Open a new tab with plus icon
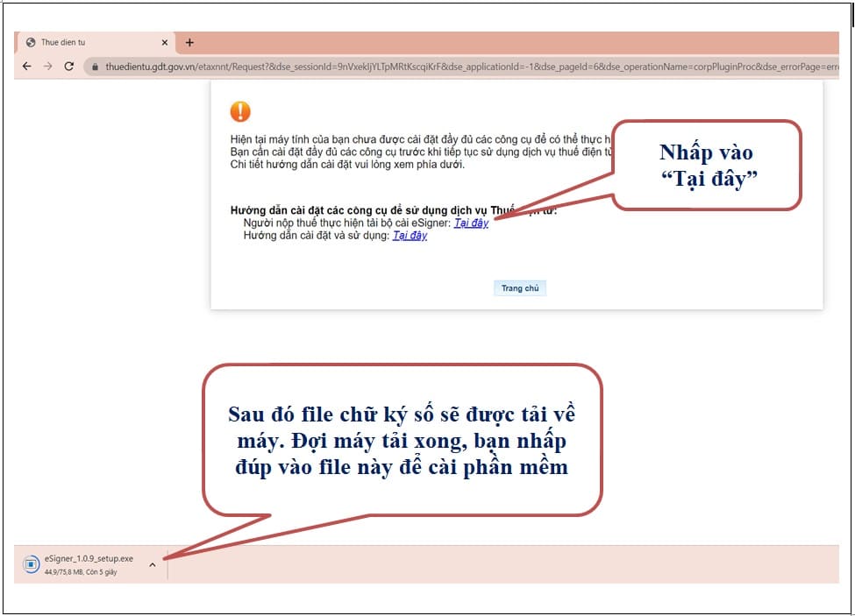This screenshot has width=855, height=616. tap(189, 43)
